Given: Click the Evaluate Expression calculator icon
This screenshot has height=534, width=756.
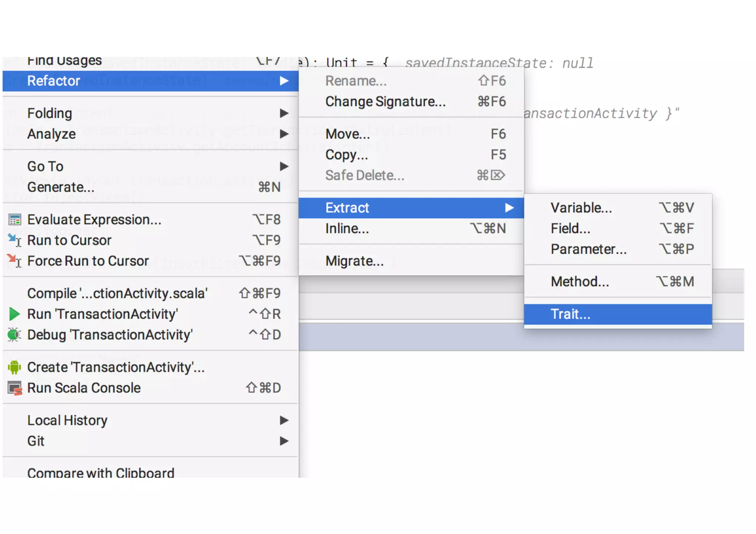Looking at the screenshot, I should pos(15,220).
